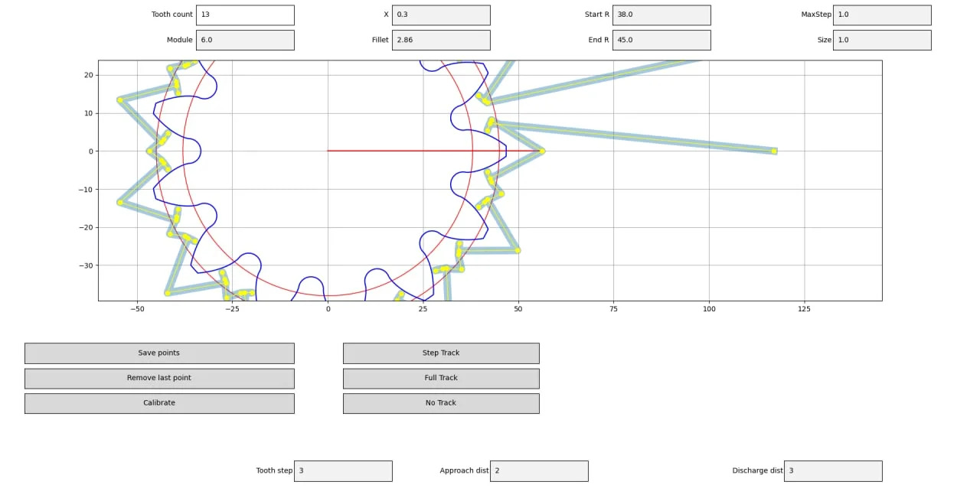Viewport: 980px width, 501px height.
Task: Remove the last point
Action: pos(159,379)
